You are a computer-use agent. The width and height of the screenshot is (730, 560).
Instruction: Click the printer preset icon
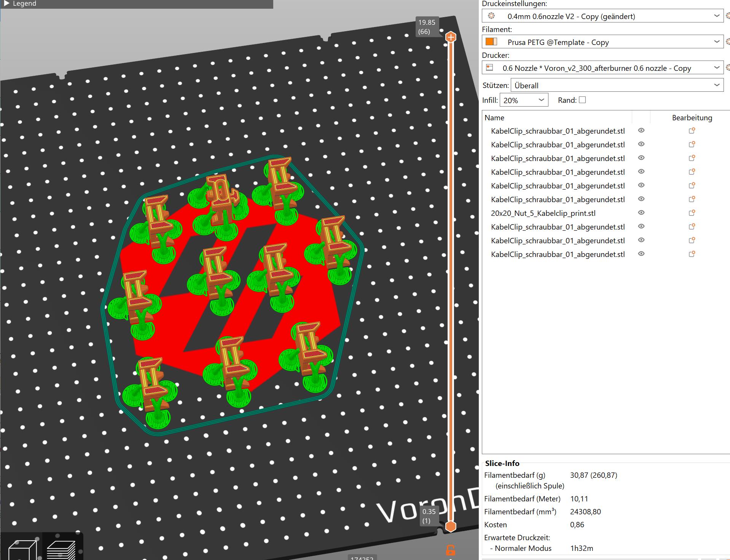pos(490,67)
